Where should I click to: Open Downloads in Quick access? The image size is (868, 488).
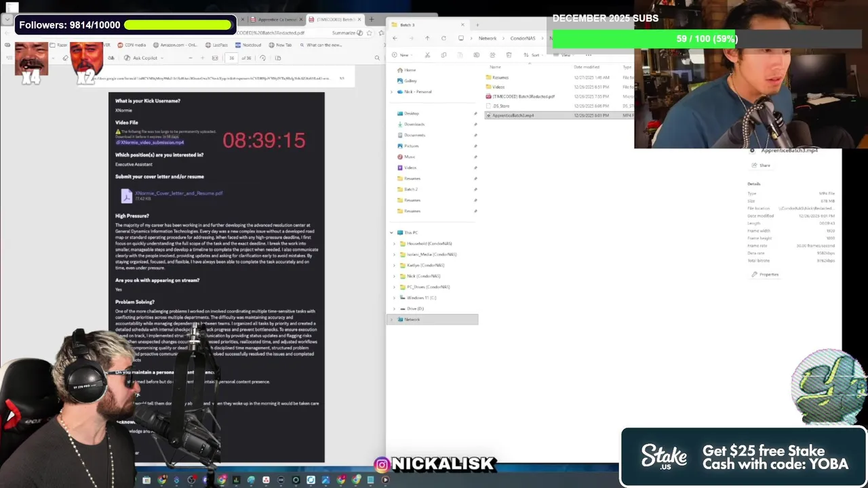[x=414, y=124]
